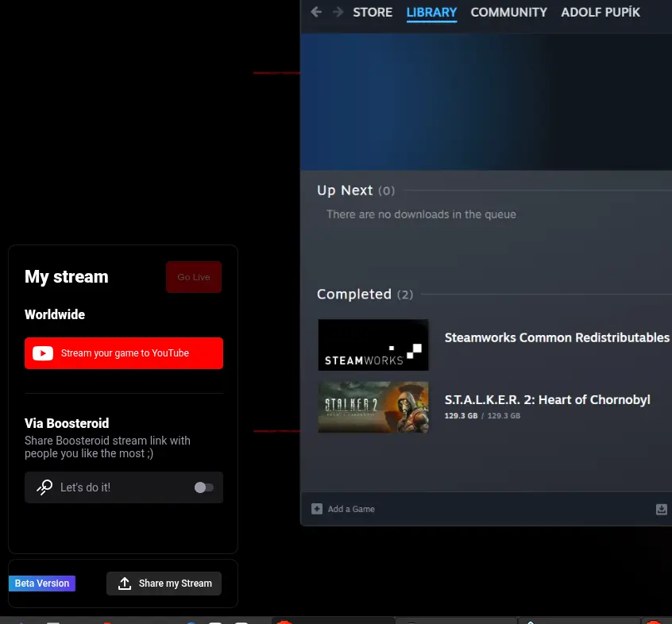Open the STORE tab in Steam

373,13
